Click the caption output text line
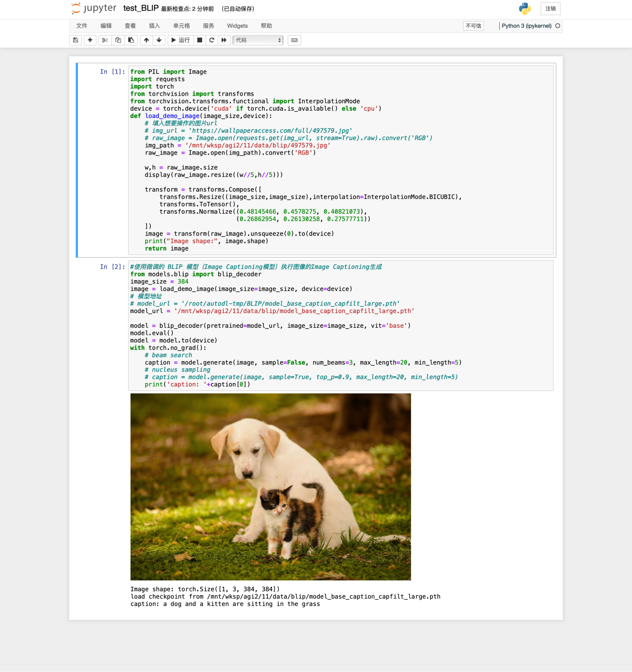This screenshot has height=672, width=632. click(225, 604)
